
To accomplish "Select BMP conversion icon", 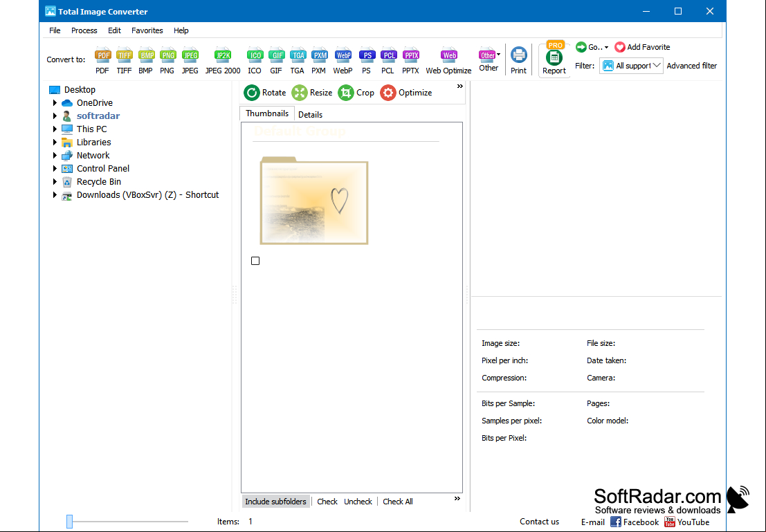I will tap(145, 60).
